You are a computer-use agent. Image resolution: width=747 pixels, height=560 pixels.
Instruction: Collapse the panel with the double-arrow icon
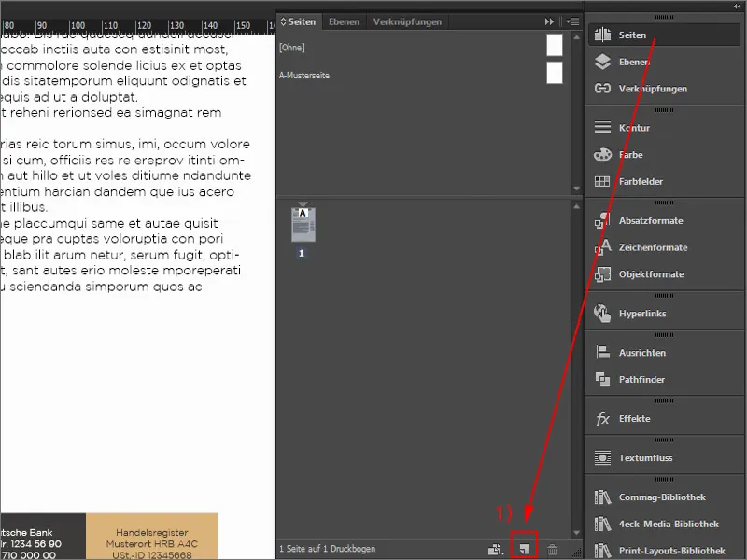point(549,21)
